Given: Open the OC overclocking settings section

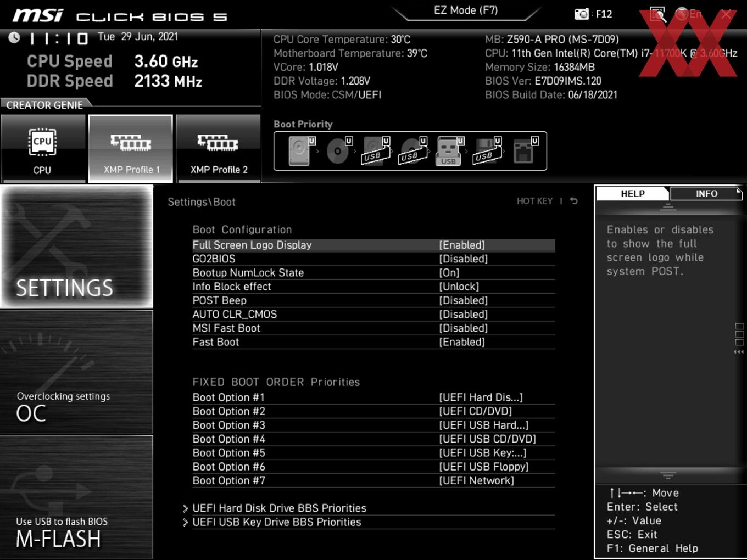Looking at the screenshot, I should point(77,372).
